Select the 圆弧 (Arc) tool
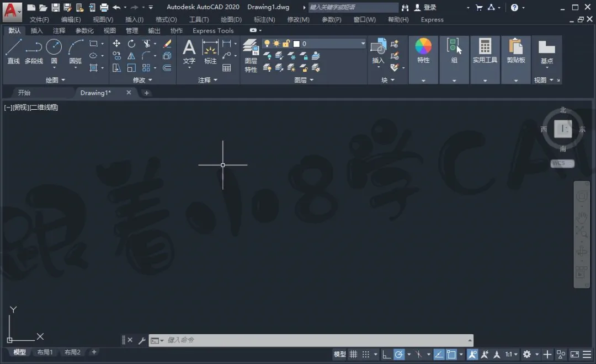 (75, 52)
